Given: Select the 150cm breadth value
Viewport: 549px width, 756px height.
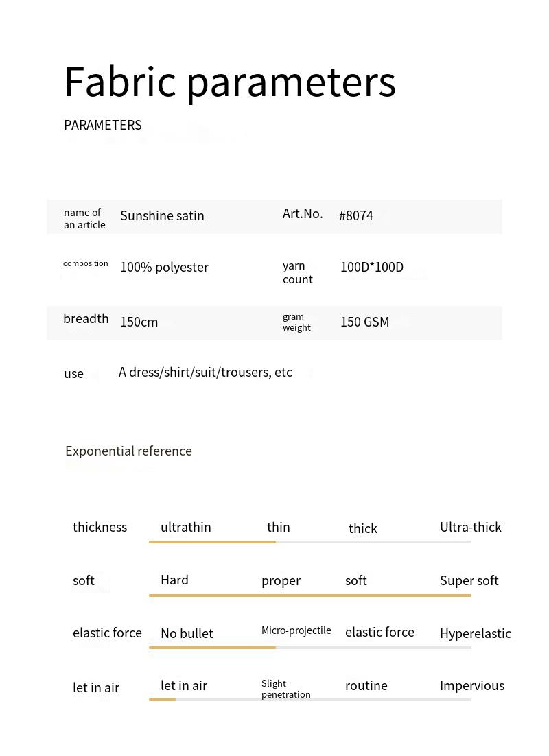Looking at the screenshot, I should [x=139, y=322].
